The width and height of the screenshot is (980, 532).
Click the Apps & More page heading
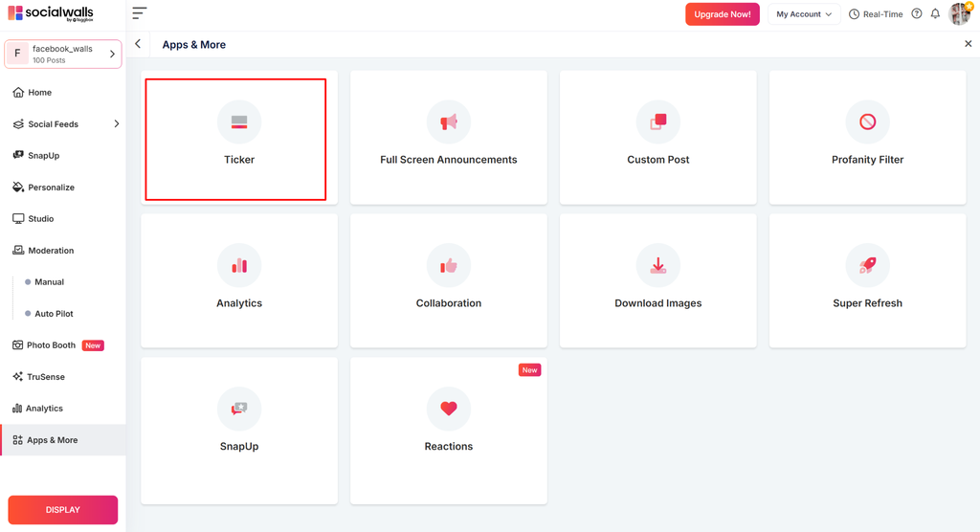click(193, 44)
